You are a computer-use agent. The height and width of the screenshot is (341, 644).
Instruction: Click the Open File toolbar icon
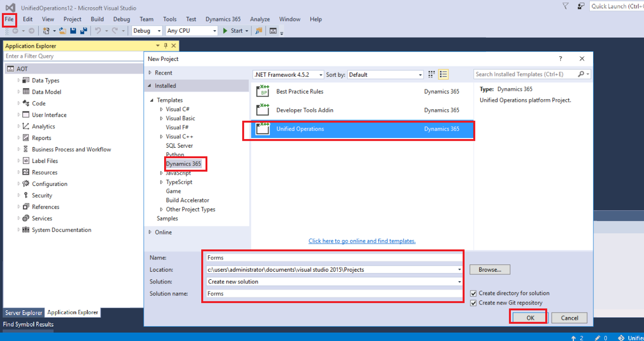point(62,31)
